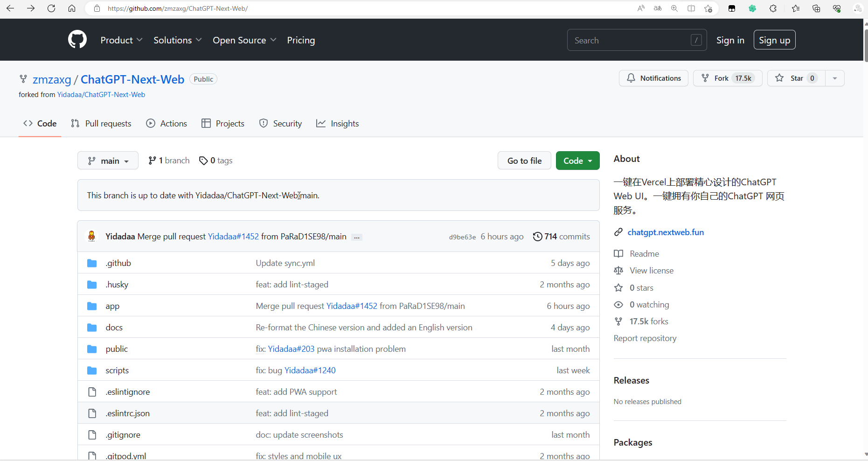
Task: Star the repository with Star button
Action: coord(796,78)
